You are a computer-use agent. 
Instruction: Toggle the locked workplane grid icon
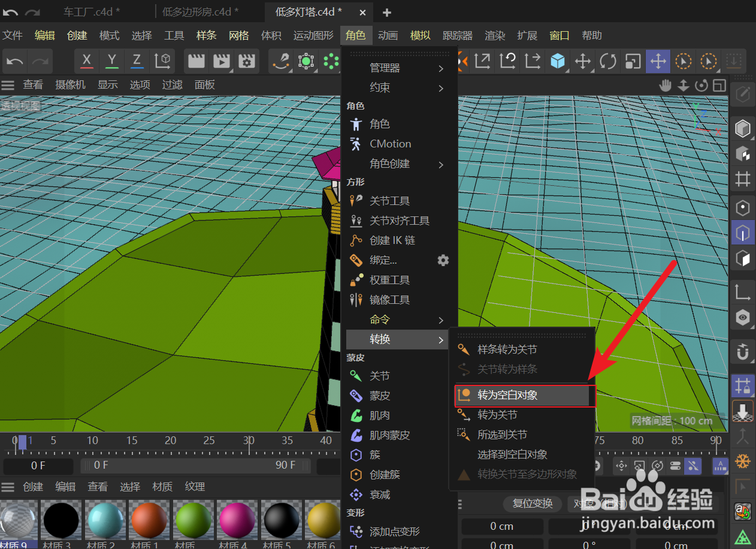(743, 386)
